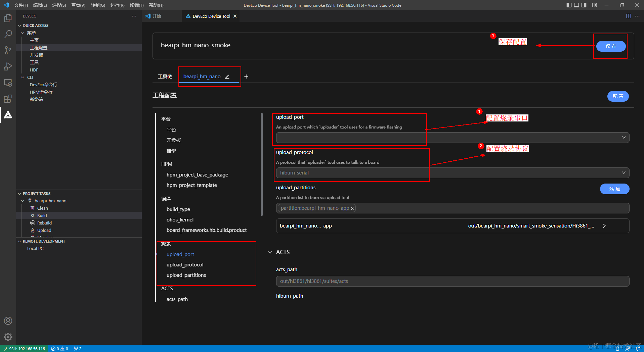Collapse the QUICK ACCESS section
The image size is (644, 352).
(x=19, y=26)
